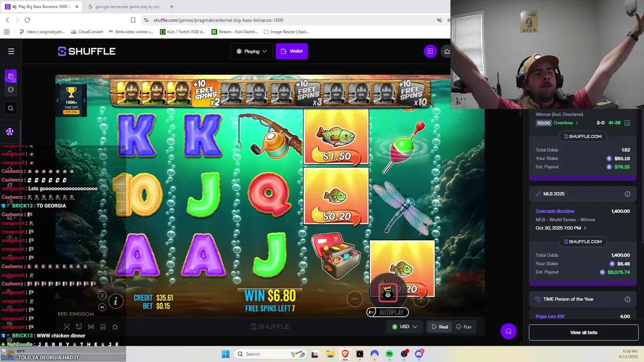Image resolution: width=644 pixels, height=362 pixels.
Task: Open Image Resizer bookmark
Action: pos(286,32)
